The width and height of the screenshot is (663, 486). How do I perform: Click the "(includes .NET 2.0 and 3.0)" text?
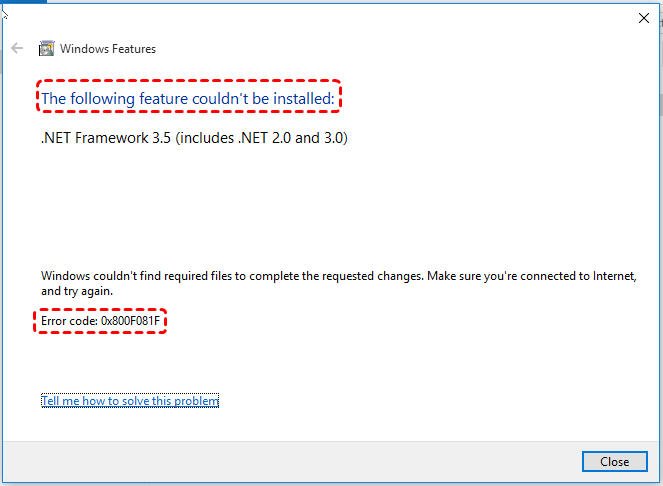(x=262, y=139)
